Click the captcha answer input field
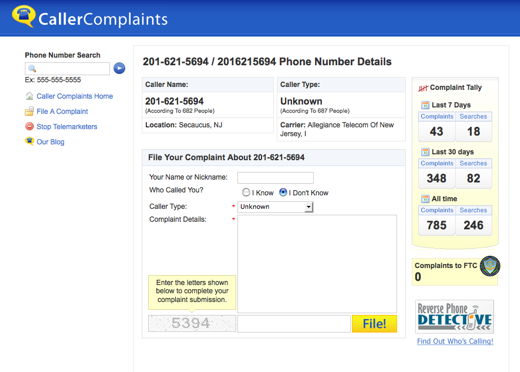 (294, 324)
